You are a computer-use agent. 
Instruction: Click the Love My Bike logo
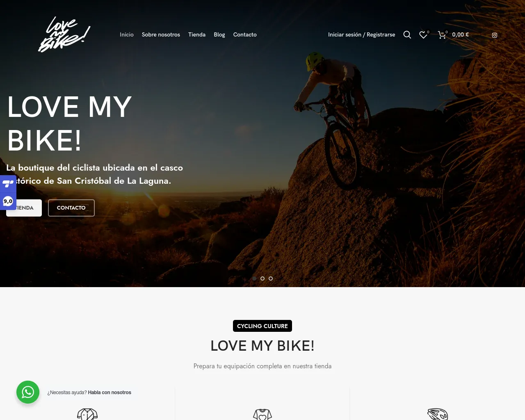point(64,34)
